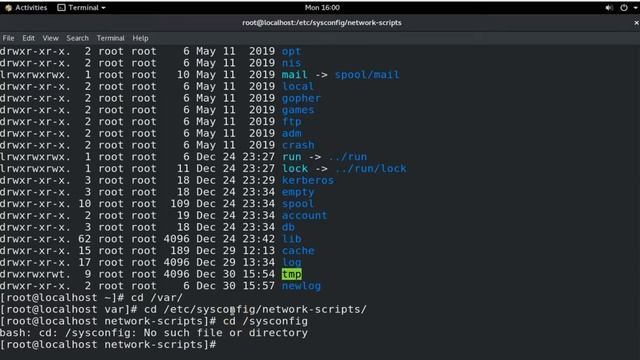Viewport: 640px width, 360px height.
Task: Click the 'adm' directory name
Action: (291, 134)
